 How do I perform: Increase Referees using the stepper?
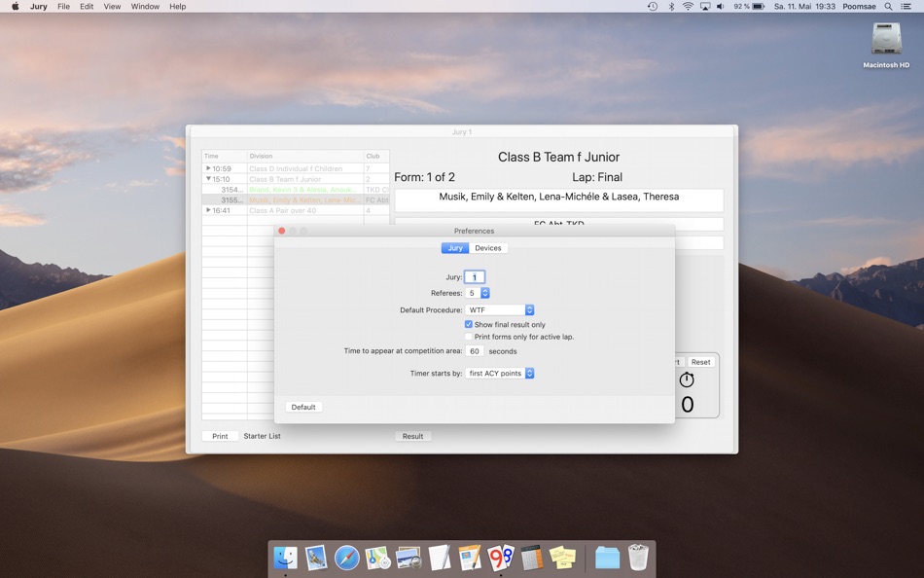pos(484,293)
